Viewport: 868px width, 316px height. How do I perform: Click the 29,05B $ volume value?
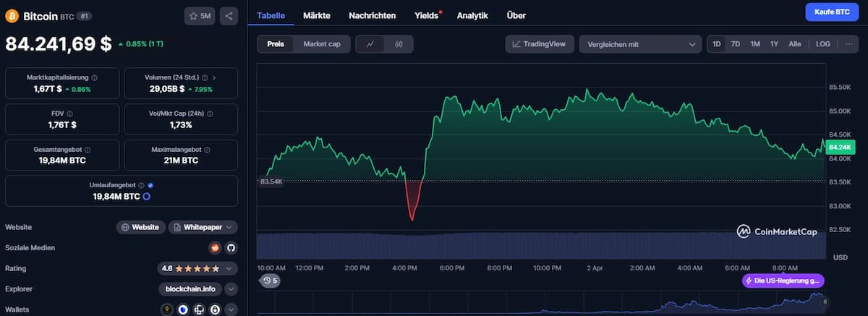point(167,89)
